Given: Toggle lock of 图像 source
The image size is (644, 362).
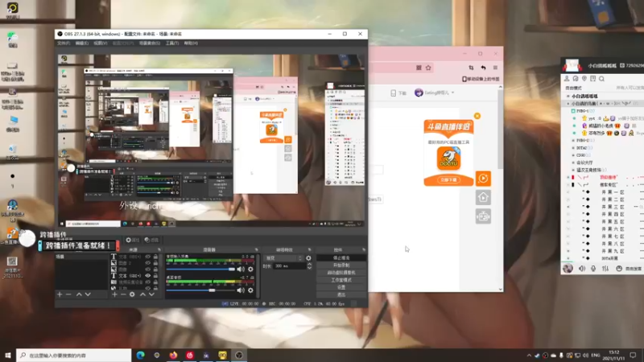Looking at the screenshot, I should [155, 269].
